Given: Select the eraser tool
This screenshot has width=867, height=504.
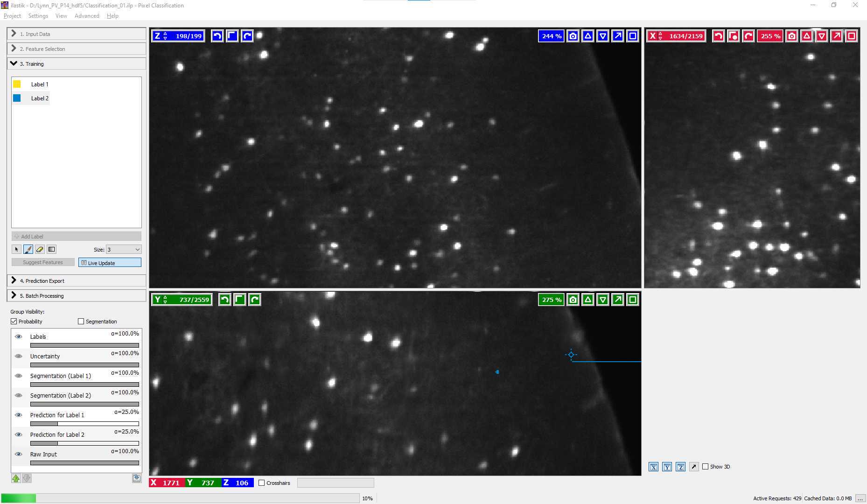Looking at the screenshot, I should 40,249.
